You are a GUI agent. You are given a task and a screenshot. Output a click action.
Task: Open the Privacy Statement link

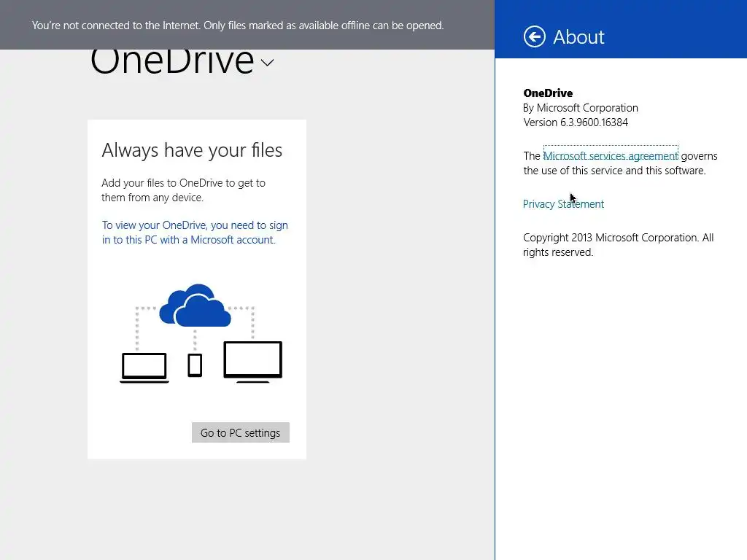point(563,204)
